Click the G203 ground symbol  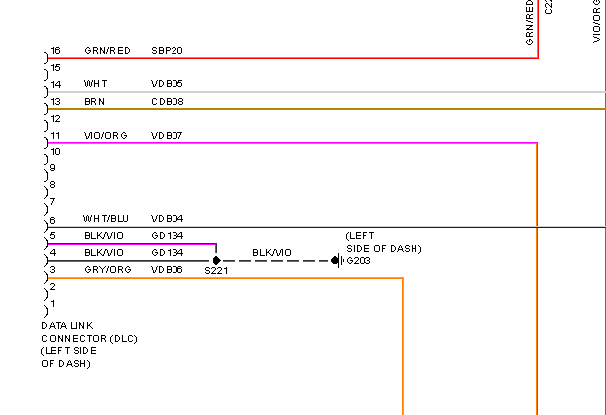click(337, 260)
